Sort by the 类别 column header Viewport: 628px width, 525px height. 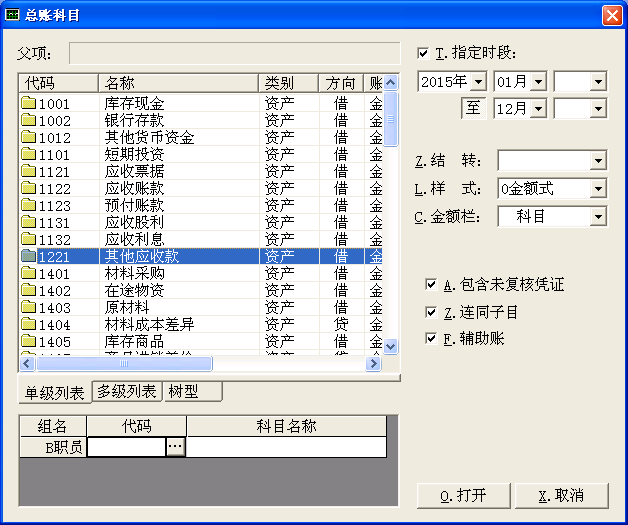(x=289, y=83)
